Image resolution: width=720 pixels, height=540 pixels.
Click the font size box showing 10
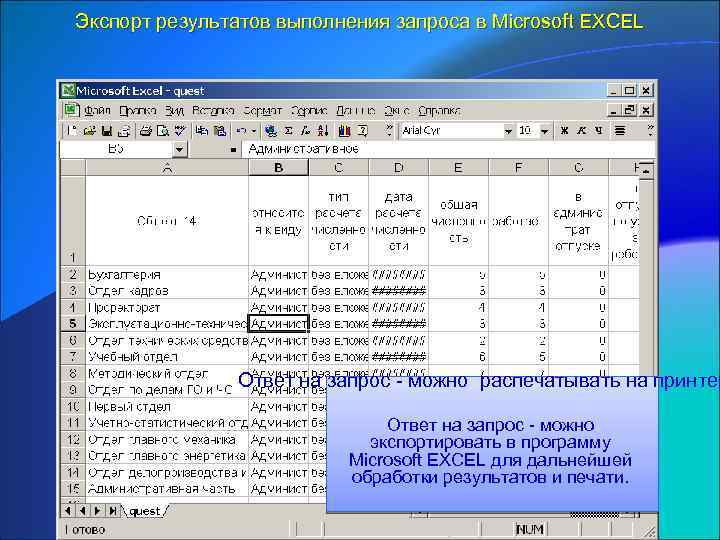pos(527,130)
